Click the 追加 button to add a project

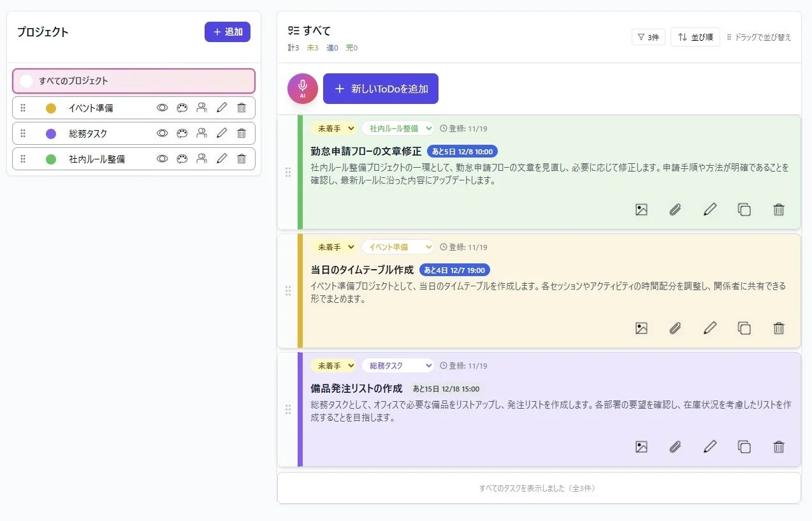coord(228,32)
